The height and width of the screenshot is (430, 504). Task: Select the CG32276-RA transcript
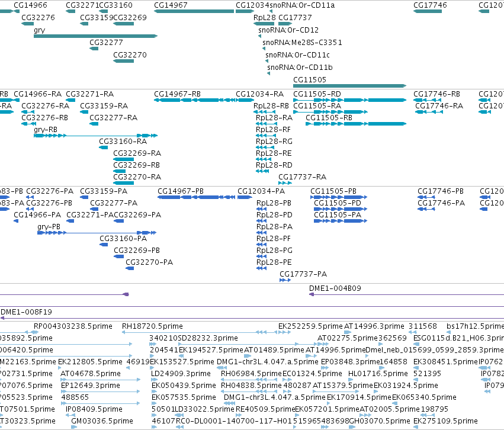[28, 112]
